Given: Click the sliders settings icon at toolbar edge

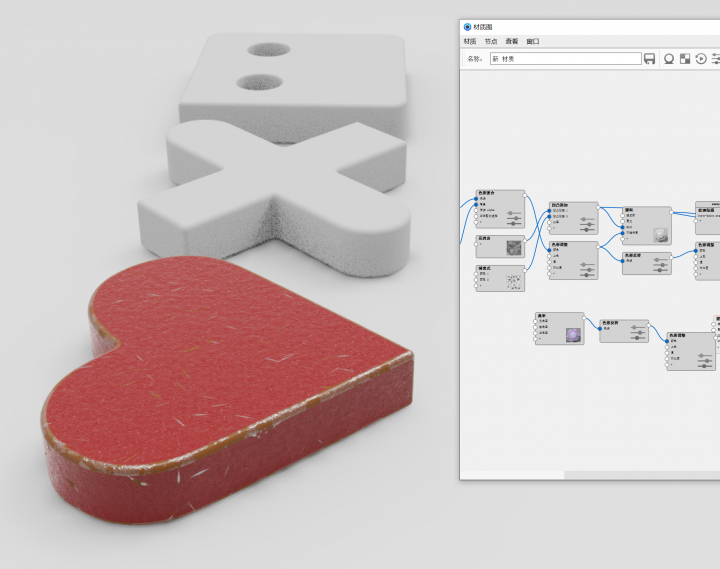Looking at the screenshot, I should [715, 59].
